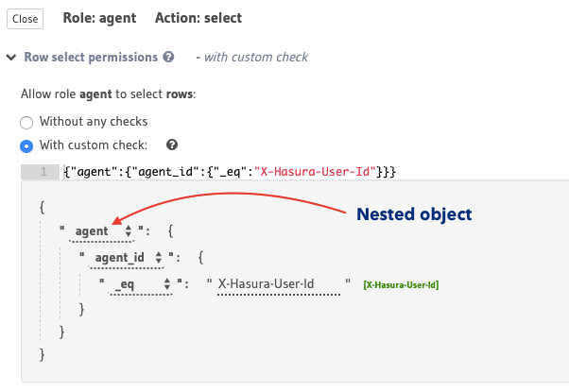569x392 pixels.
Task: Open help icon beside Row select permissions
Action: (x=168, y=58)
